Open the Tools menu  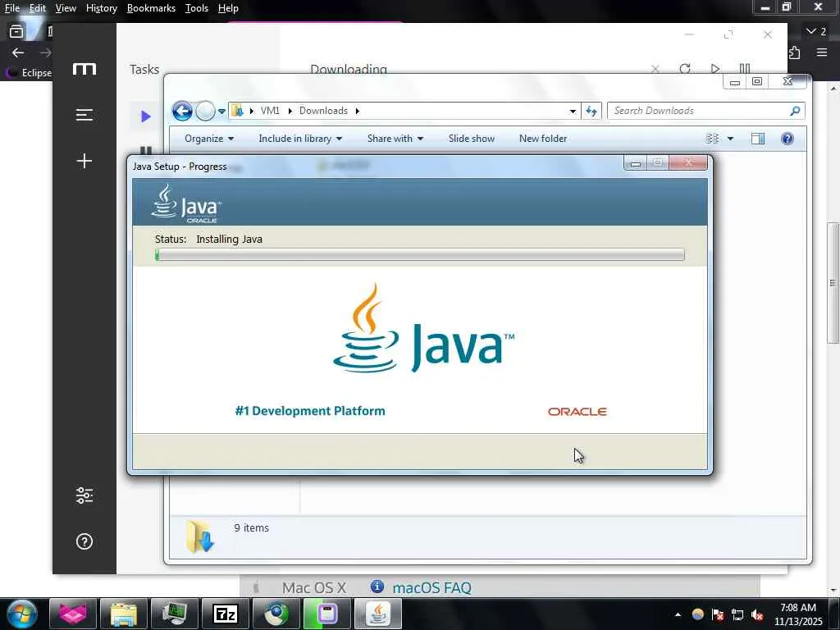click(197, 8)
